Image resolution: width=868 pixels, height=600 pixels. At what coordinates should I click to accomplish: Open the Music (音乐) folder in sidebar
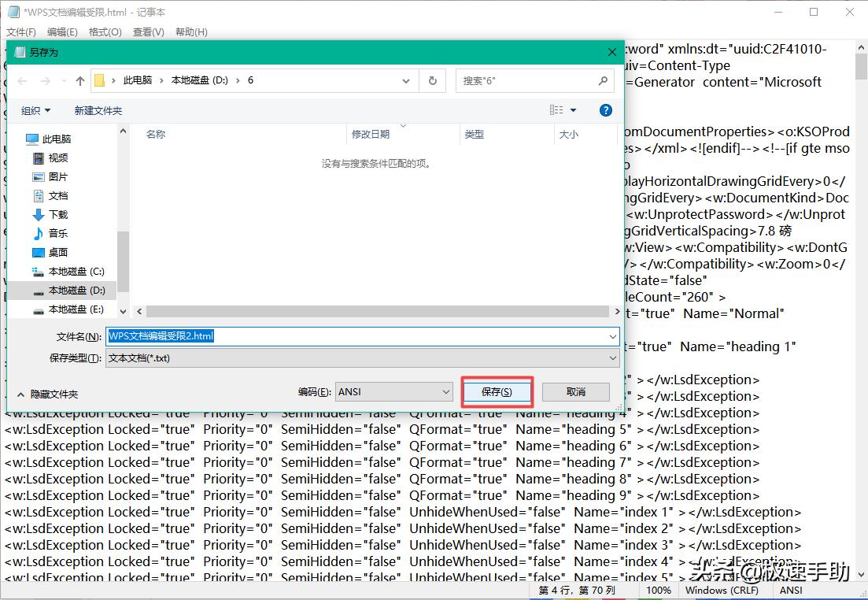coord(58,234)
